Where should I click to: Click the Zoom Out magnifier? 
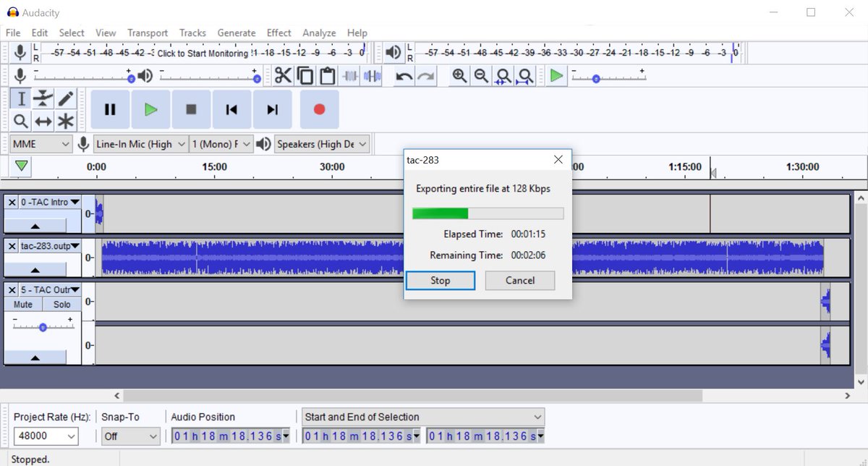pyautogui.click(x=481, y=75)
